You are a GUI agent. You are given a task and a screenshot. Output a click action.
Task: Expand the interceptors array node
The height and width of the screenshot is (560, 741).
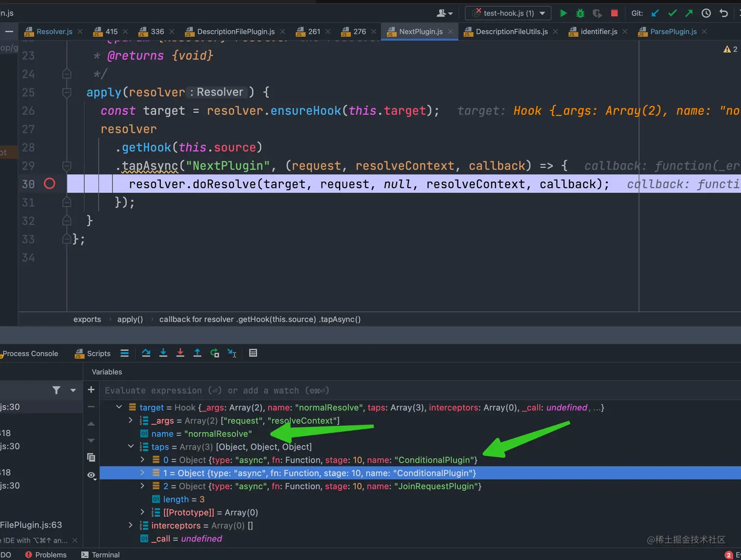tap(130, 525)
